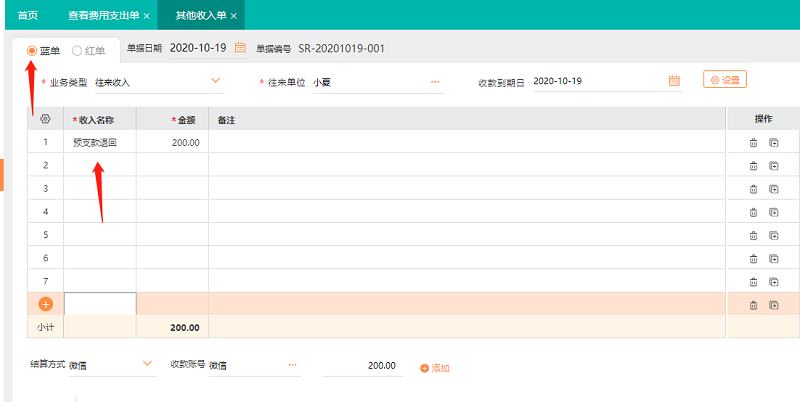This screenshot has width=800, height=402.
Task: Click the orange plus add-row icon
Action: coord(45,304)
